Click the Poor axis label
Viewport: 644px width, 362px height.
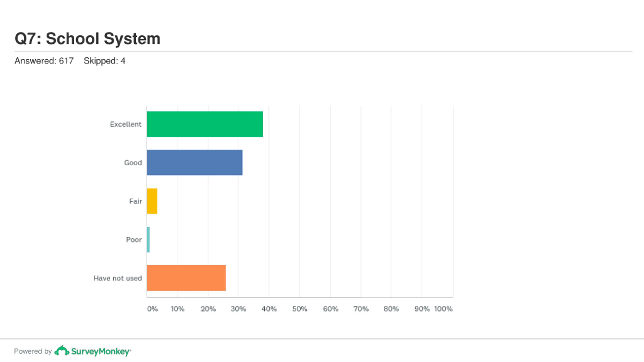[x=134, y=240]
